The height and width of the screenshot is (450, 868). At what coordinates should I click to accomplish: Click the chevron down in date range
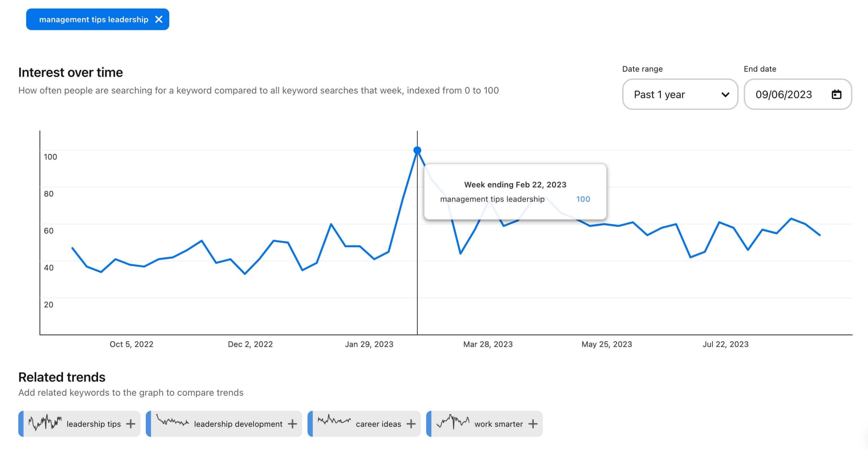(725, 94)
